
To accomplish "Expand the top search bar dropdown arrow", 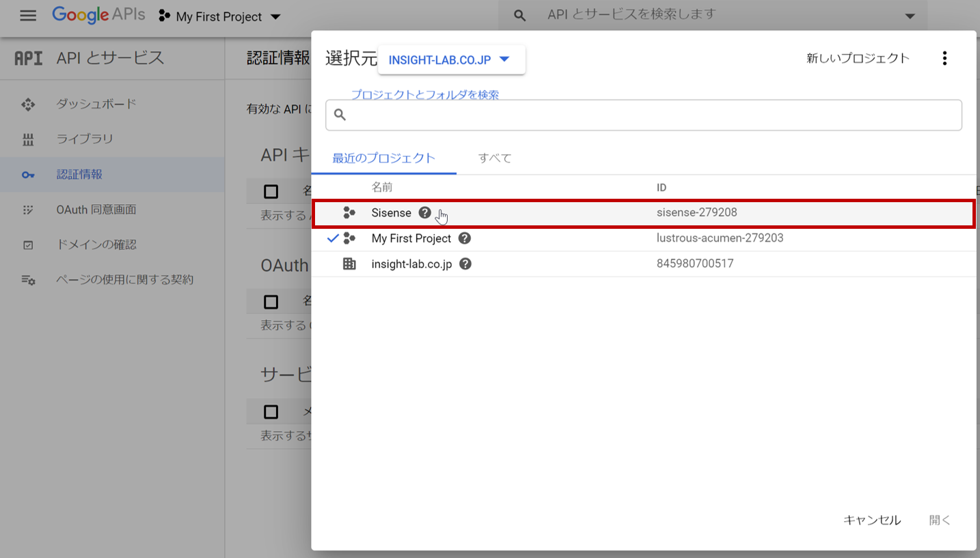I will tap(910, 16).
